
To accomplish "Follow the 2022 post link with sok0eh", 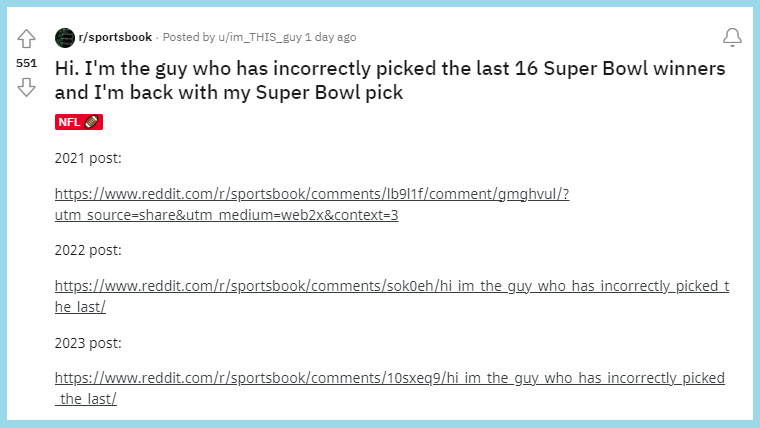I will 391,286.
